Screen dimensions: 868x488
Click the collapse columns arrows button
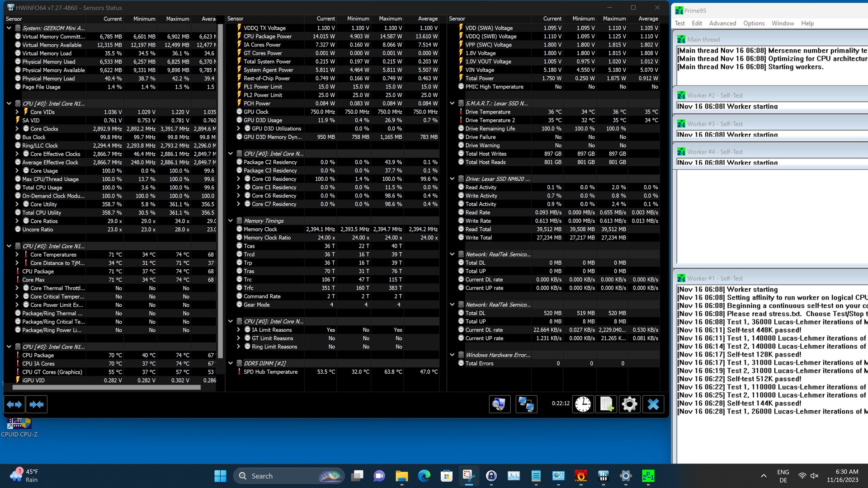pos(37,404)
